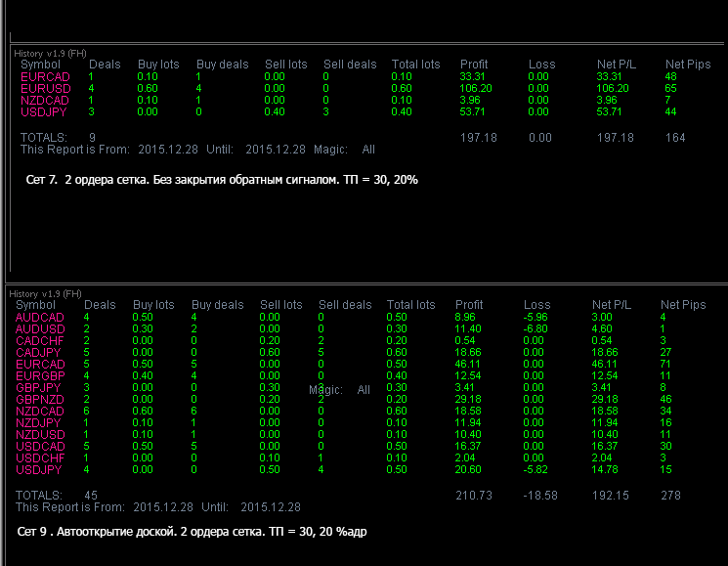The width and height of the screenshot is (728, 566).
Task: Select EURCAD symbol in the Сет 7 report
Action: (45, 77)
